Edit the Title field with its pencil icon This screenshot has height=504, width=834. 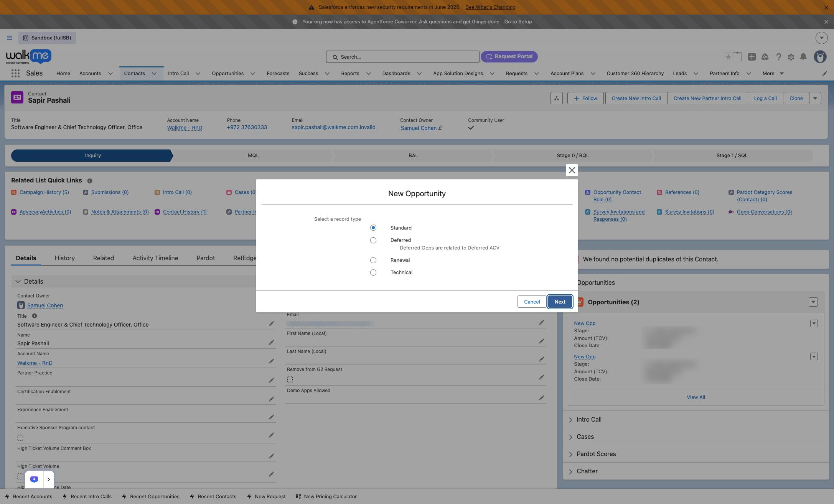[x=272, y=324]
